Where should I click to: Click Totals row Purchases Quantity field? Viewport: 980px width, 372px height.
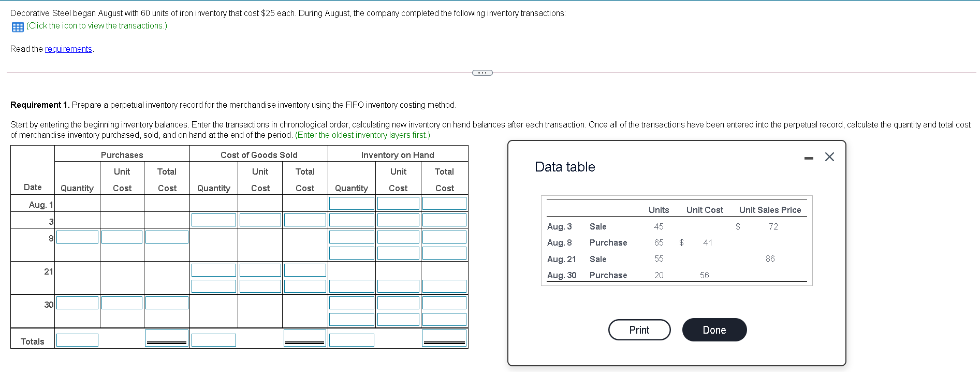pyautogui.click(x=77, y=340)
